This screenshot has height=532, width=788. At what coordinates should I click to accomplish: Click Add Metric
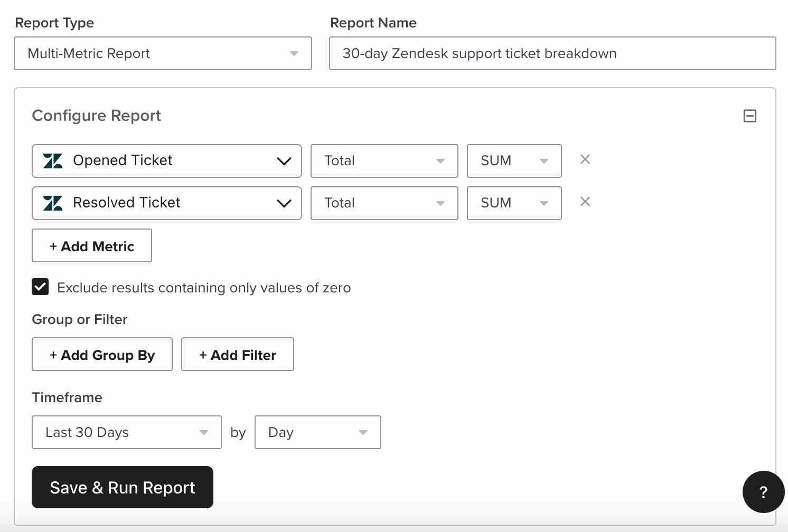coord(91,245)
